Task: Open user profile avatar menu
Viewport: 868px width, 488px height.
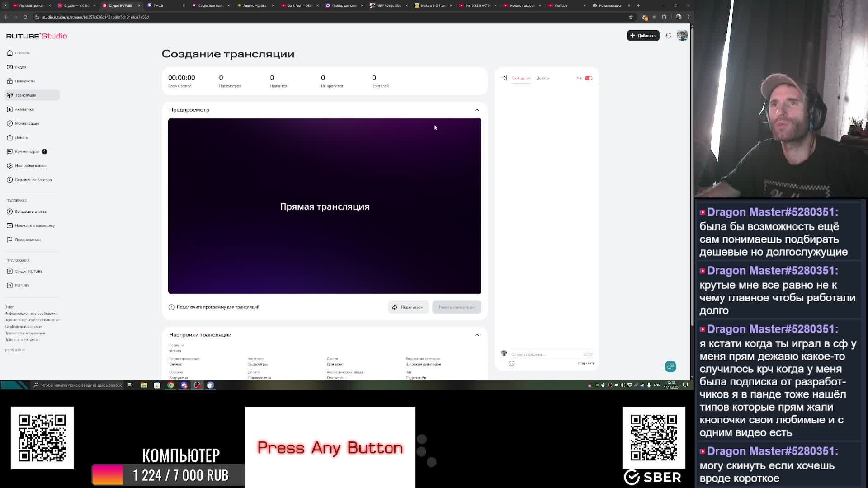Action: pos(682,35)
